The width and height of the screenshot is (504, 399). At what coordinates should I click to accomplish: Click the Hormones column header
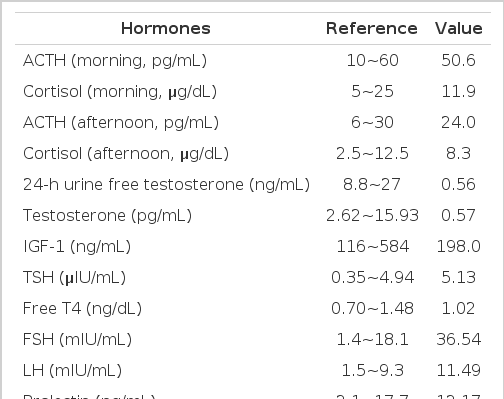coord(166,28)
